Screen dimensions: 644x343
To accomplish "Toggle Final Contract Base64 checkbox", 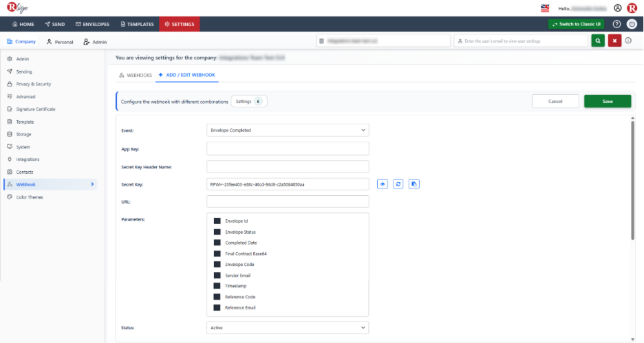I will point(217,254).
